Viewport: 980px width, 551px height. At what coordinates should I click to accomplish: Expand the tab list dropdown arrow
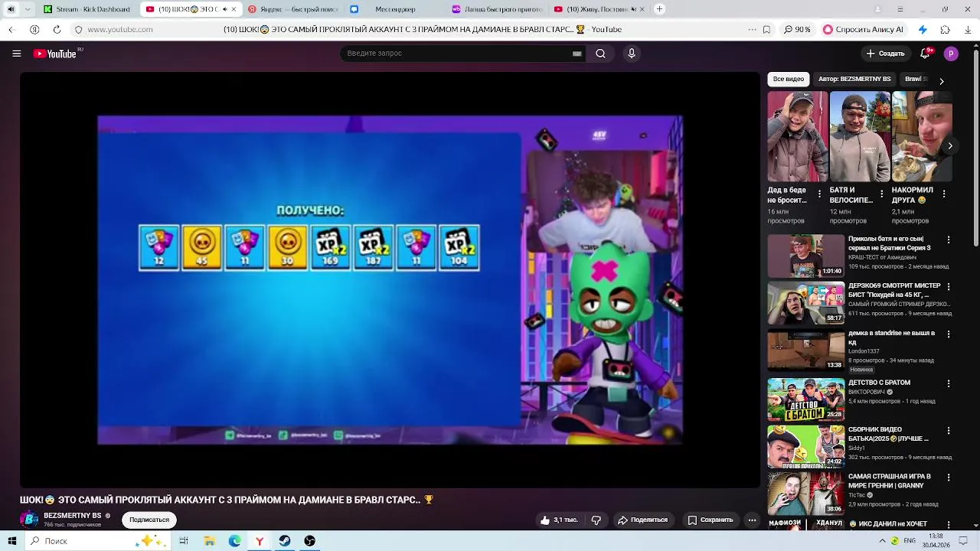(x=28, y=9)
